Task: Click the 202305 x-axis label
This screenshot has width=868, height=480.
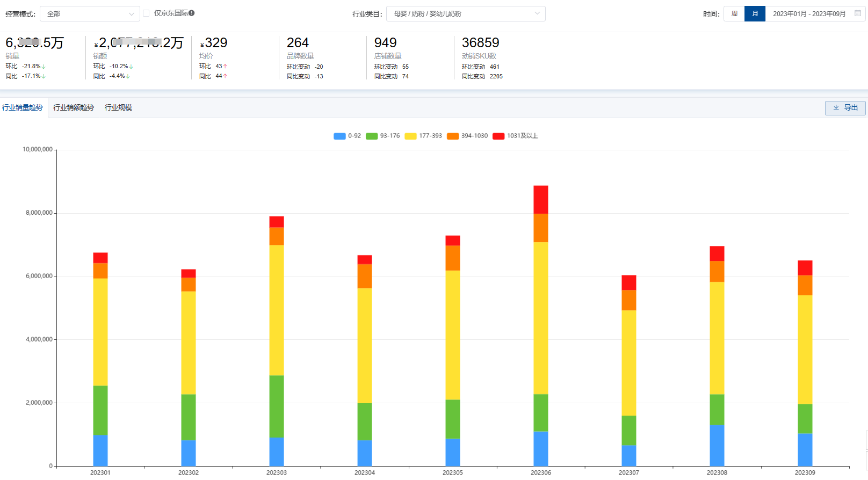Action: [453, 473]
